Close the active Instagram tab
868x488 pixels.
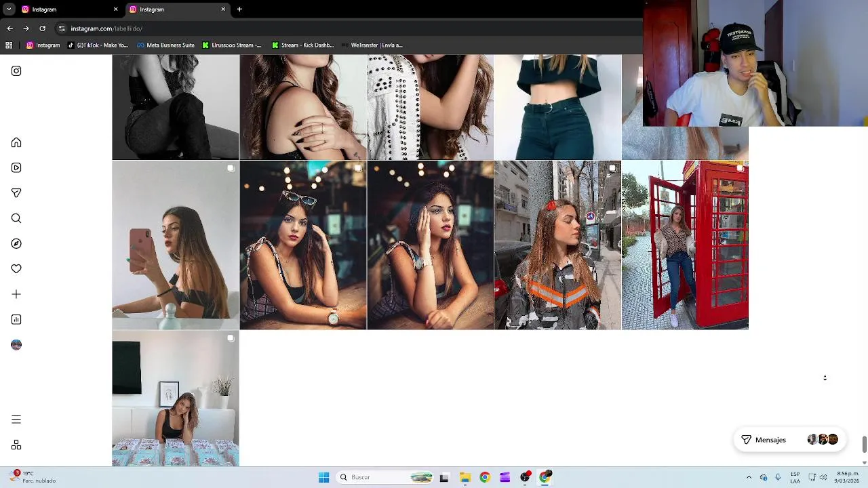point(223,9)
